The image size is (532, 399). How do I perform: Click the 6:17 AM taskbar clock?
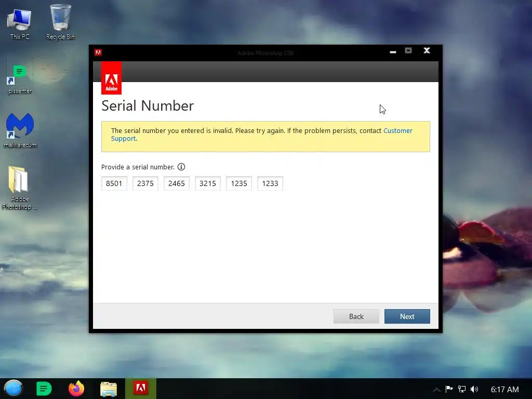(x=504, y=390)
